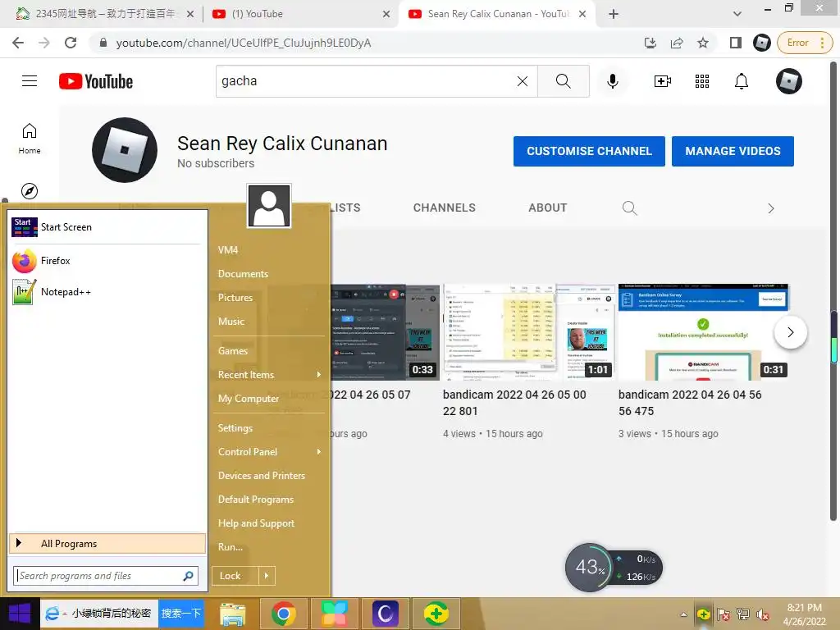
Task: Open Documents in the Start menu
Action: pos(243,274)
